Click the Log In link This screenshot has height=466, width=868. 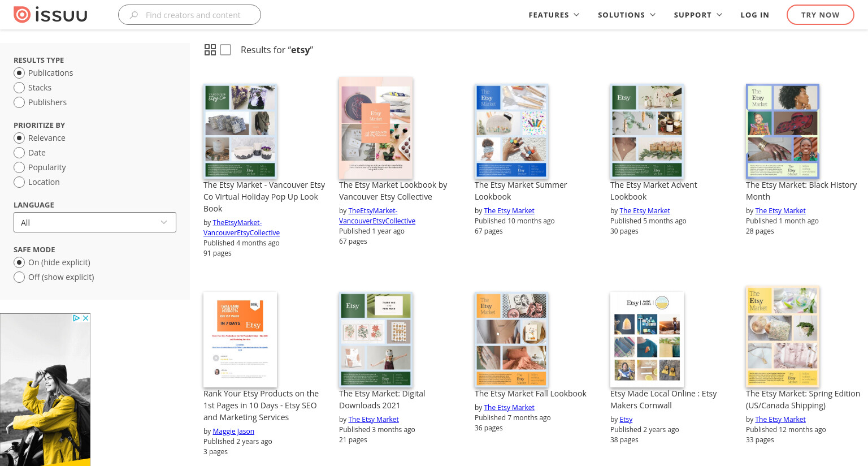tap(755, 15)
